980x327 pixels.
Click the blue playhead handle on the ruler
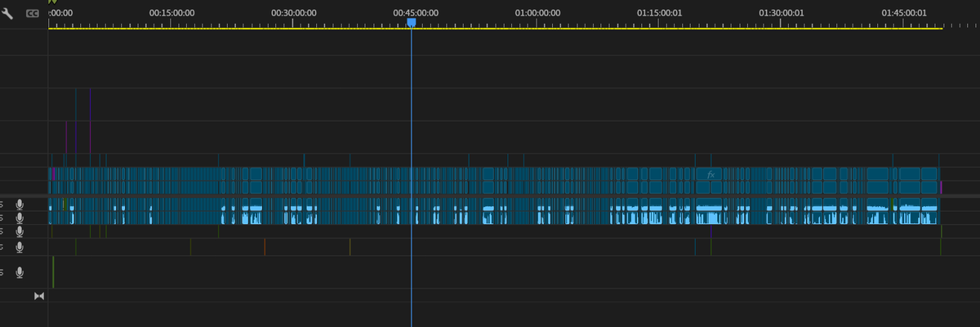tap(412, 23)
